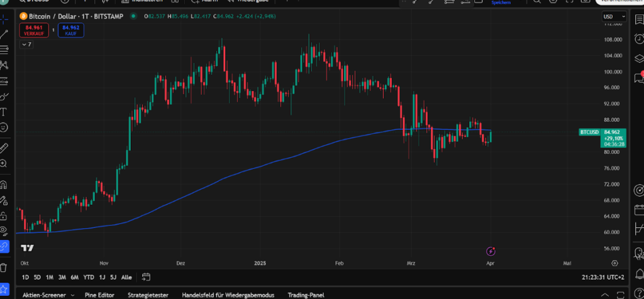The width and height of the screenshot is (644, 299).
Task: Select the Text tool in sidebar
Action: click(x=4, y=112)
